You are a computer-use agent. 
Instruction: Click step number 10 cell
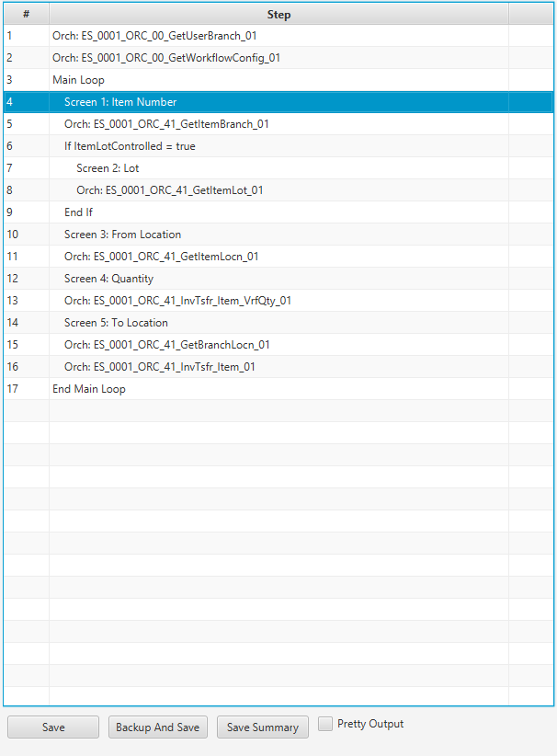[x=26, y=235]
